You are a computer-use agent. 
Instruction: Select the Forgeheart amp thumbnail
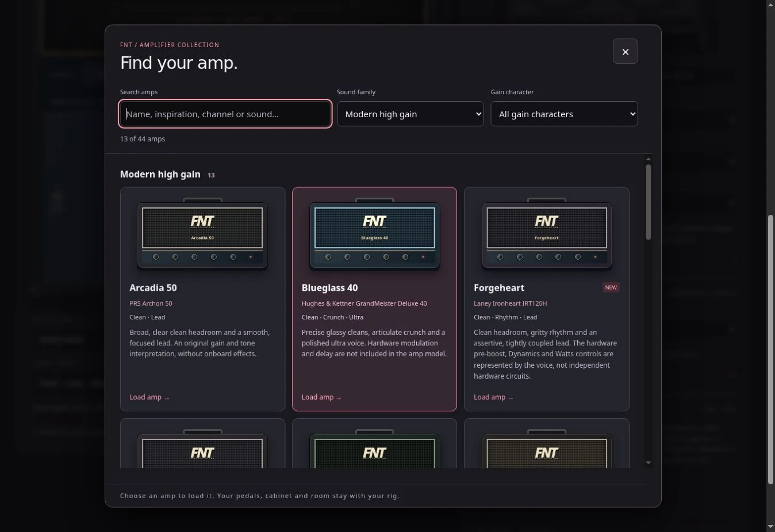coord(546,234)
